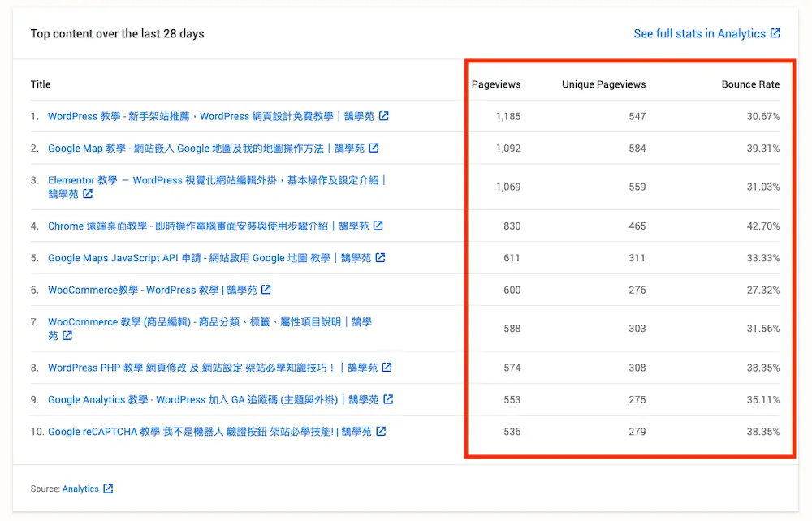This screenshot has width=812, height=521.
Task: Select unique pageviews value "547"
Action: (637, 116)
